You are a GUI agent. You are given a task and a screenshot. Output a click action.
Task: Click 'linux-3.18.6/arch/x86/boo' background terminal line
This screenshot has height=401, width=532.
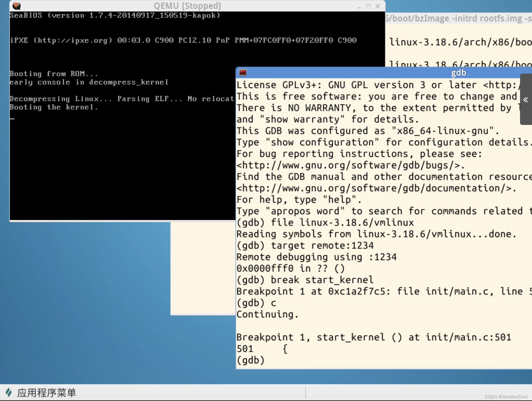click(460, 42)
